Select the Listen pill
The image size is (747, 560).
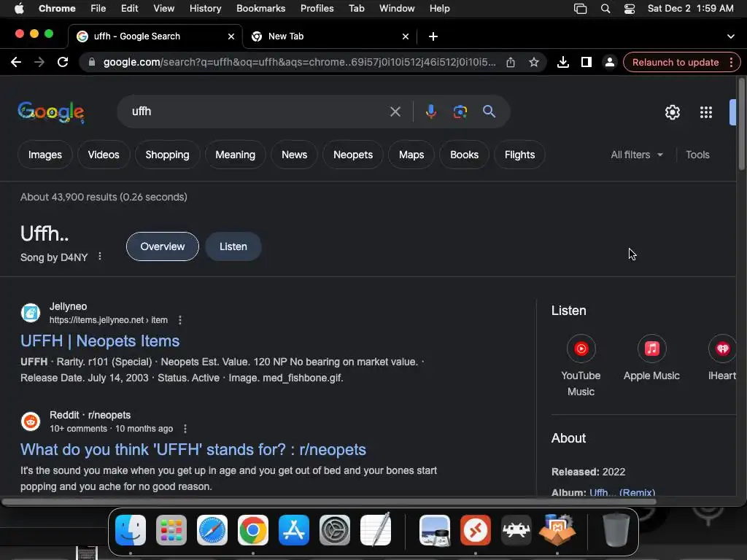pos(233,246)
